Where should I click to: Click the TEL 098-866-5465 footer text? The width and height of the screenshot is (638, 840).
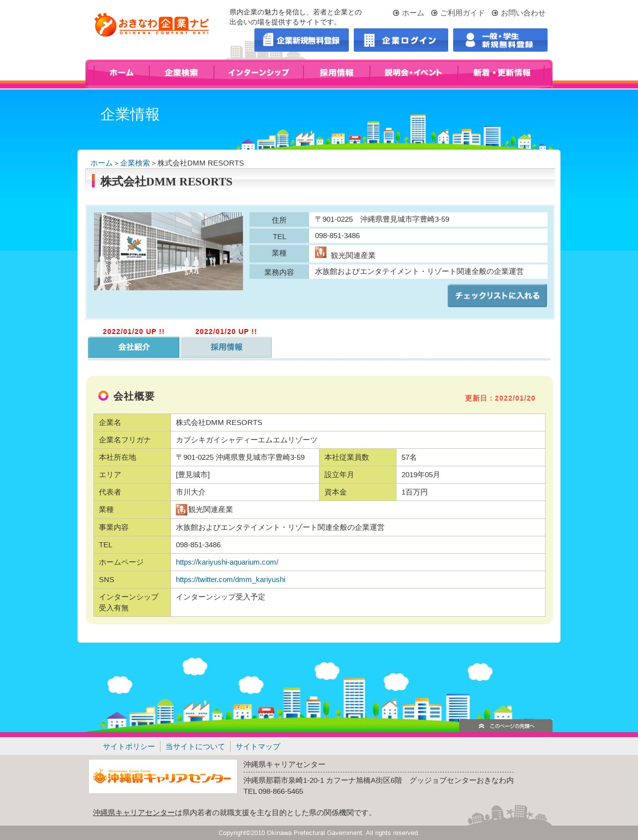coord(273,791)
